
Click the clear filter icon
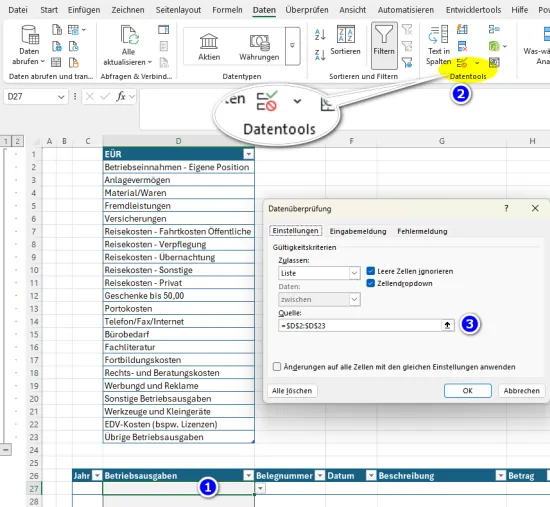[x=407, y=29]
